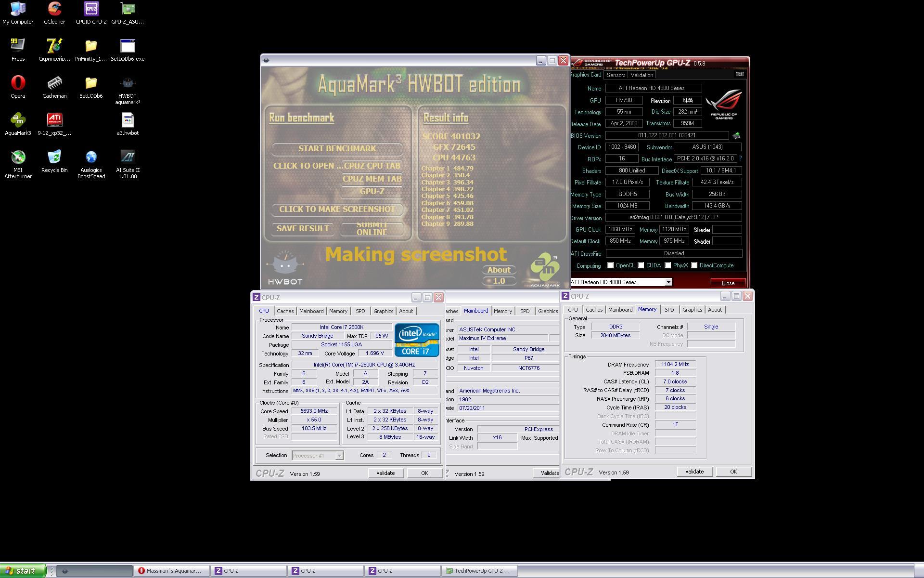Open About tab in left CPU-Z window

pyautogui.click(x=406, y=311)
